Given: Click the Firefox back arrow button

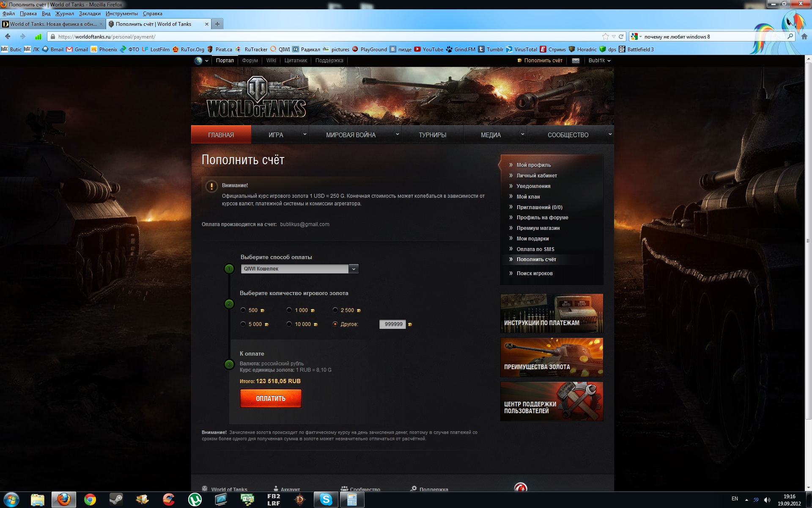Looking at the screenshot, I should point(8,36).
